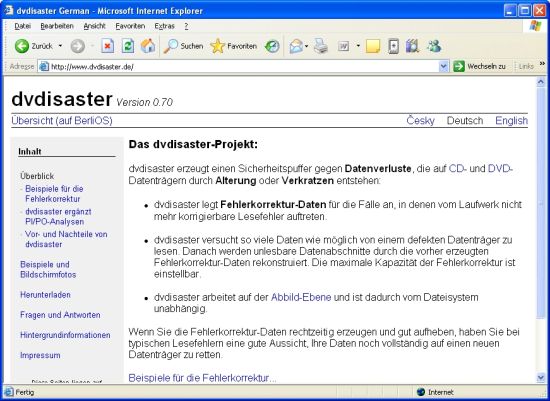Open dvdisaster ergänzt PI/PO-Analysen link
The image size is (550, 401).
click(58, 216)
